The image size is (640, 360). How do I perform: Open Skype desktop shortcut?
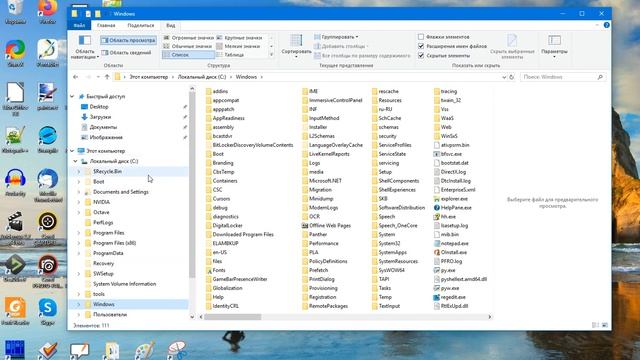coord(48,311)
